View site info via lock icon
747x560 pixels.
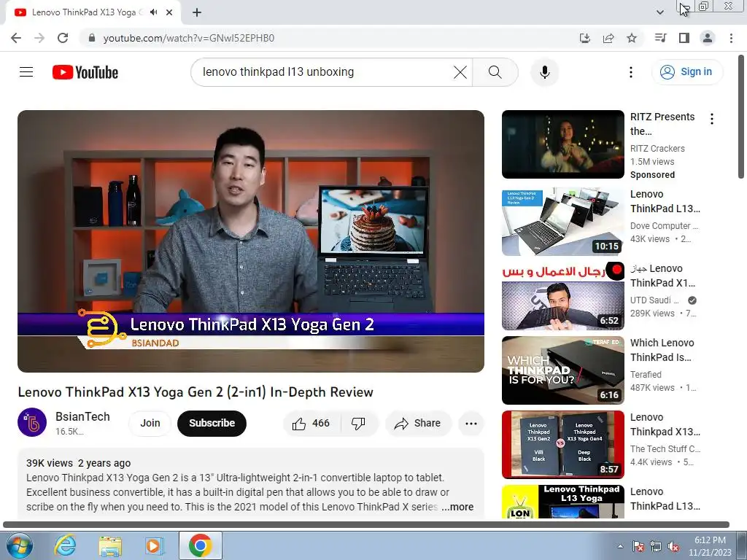pyautogui.click(x=92, y=38)
